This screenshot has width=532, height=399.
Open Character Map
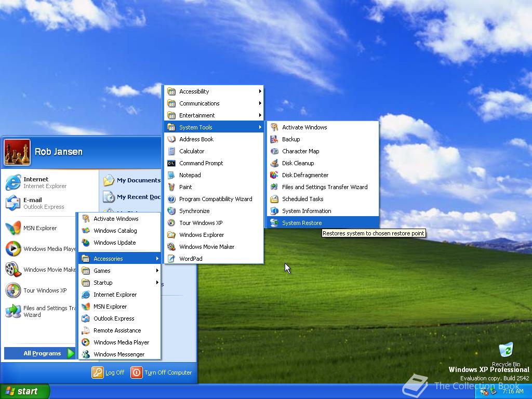300,151
